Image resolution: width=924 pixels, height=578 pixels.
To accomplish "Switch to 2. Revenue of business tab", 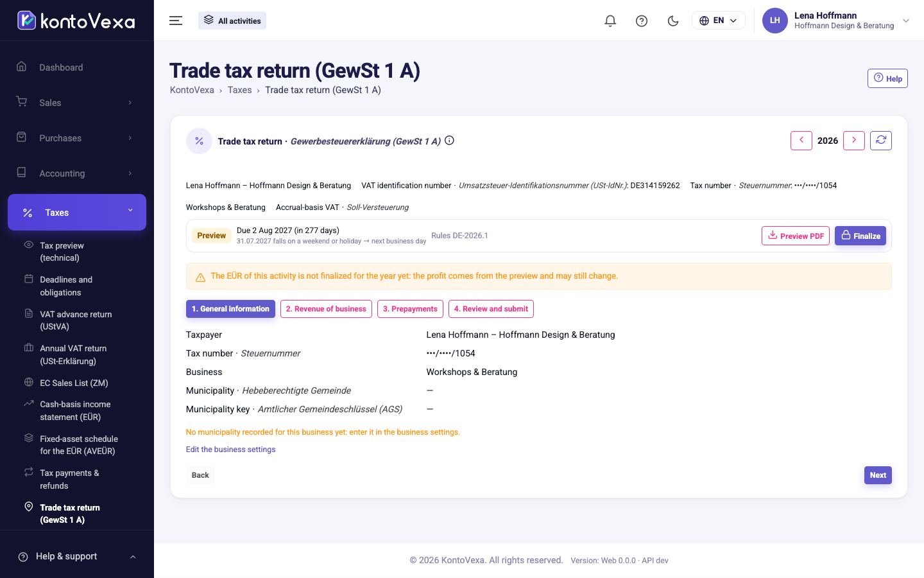I will [326, 309].
